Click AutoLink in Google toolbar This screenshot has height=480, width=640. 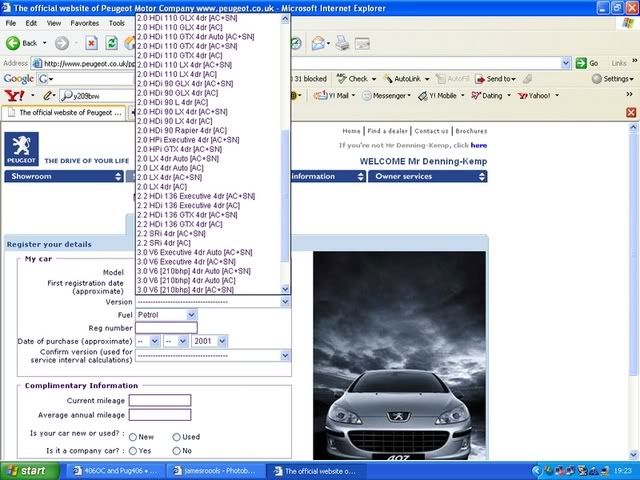[x=403, y=78]
